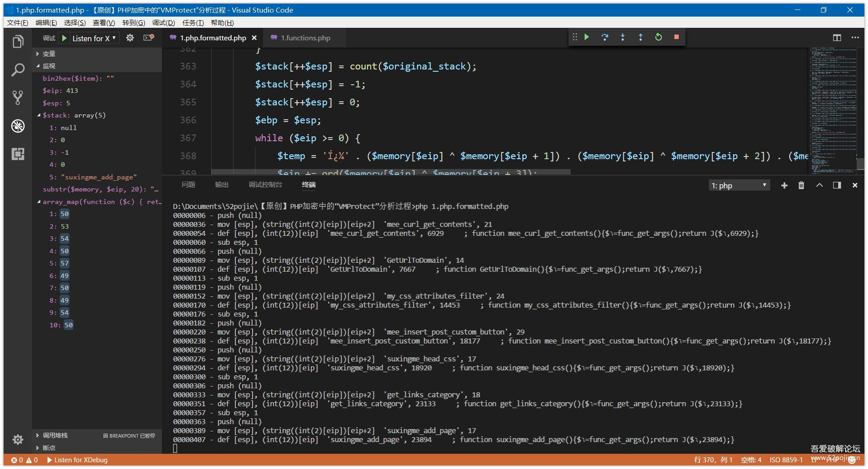868x469 pixels.
Task: Select bin2hex($item) watch expression
Action: point(97,78)
